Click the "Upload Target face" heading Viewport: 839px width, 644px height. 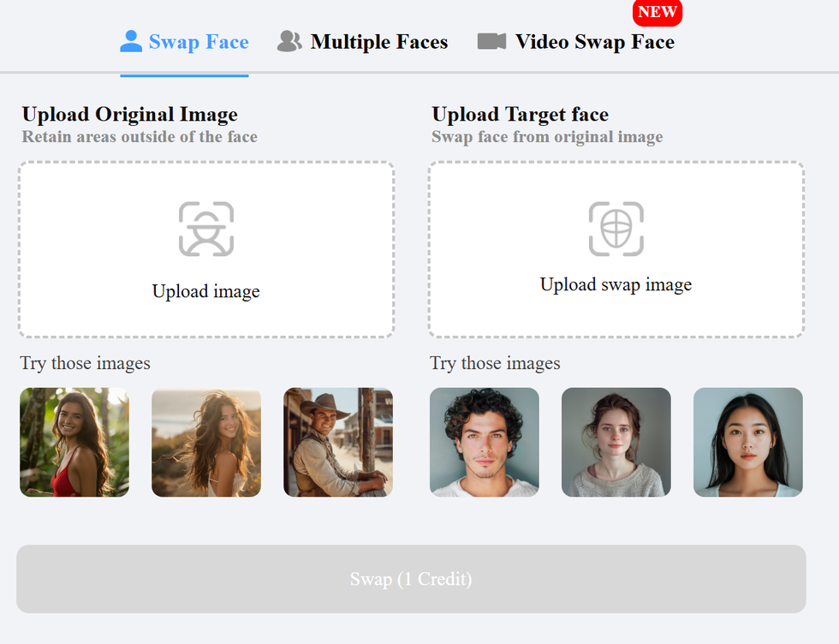coord(521,115)
